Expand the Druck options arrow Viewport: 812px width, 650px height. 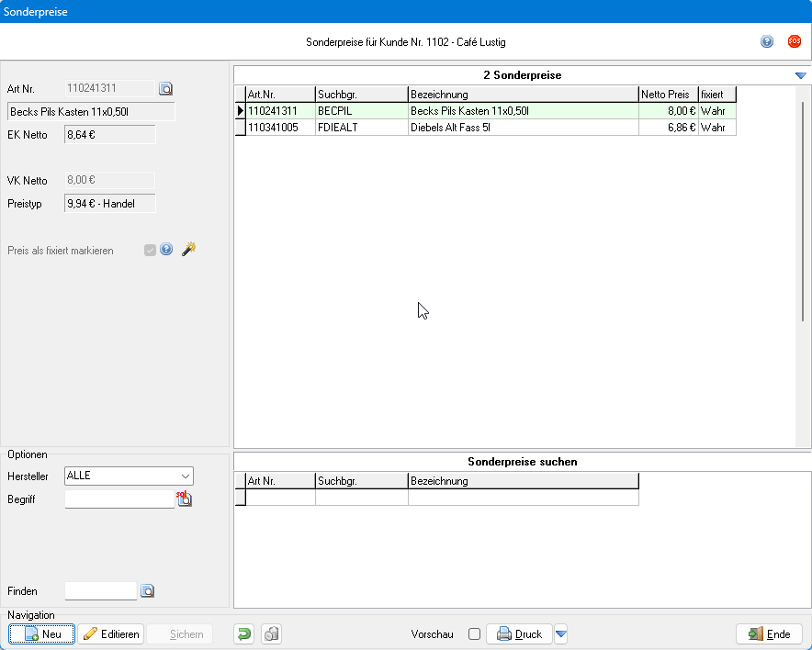[x=561, y=633]
